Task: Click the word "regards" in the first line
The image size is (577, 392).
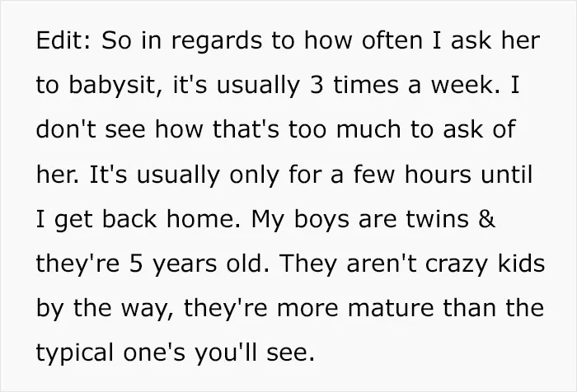Action: tap(216, 42)
